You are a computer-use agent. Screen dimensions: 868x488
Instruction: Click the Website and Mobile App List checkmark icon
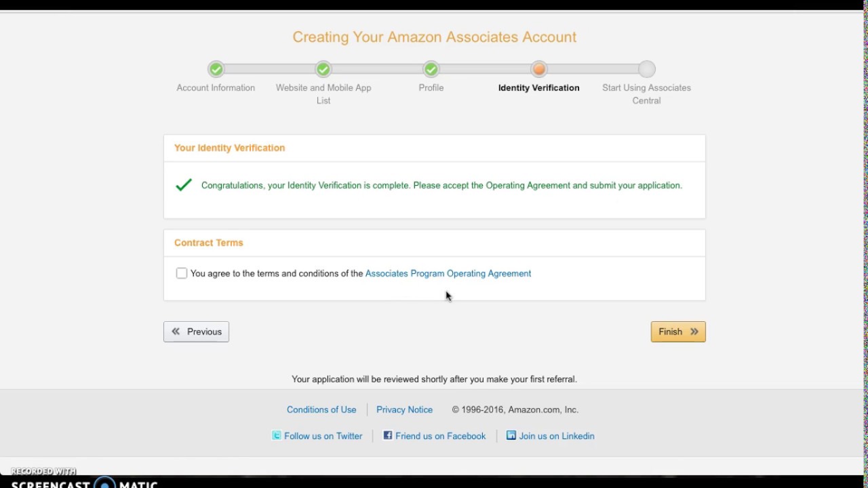[323, 69]
